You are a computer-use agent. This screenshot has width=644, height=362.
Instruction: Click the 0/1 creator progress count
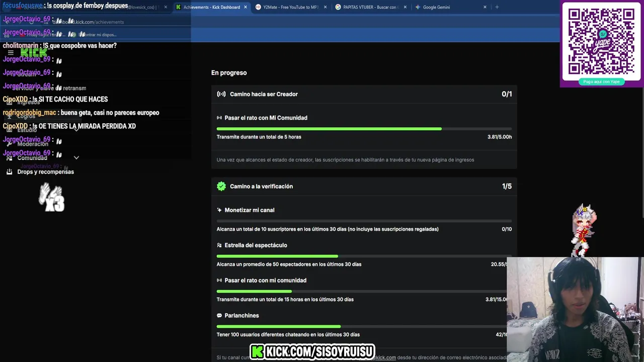[x=507, y=94]
